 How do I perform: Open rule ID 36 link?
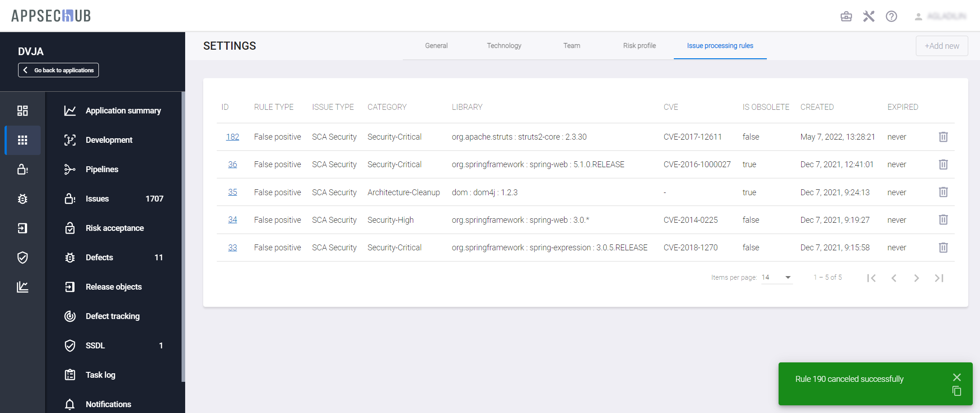click(233, 164)
